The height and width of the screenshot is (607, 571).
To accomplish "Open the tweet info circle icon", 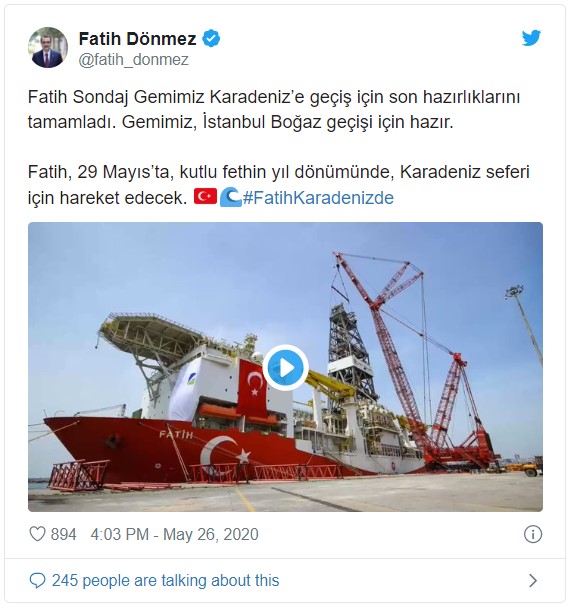I will [533, 535].
